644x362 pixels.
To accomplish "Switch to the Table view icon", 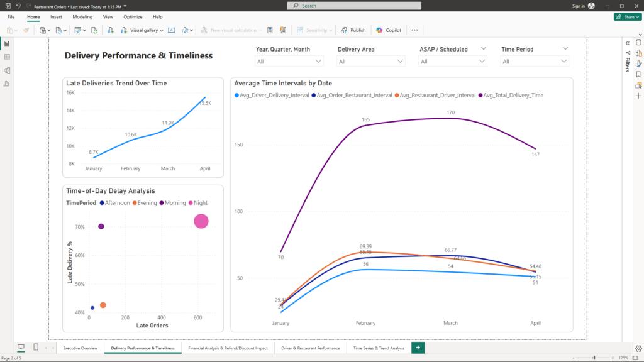I will (x=7, y=57).
